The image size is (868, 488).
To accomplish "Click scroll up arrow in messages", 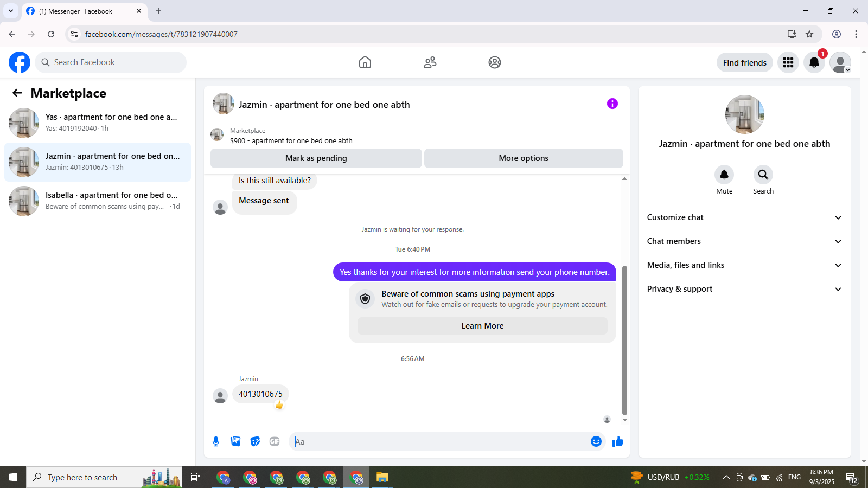I will [x=624, y=178].
